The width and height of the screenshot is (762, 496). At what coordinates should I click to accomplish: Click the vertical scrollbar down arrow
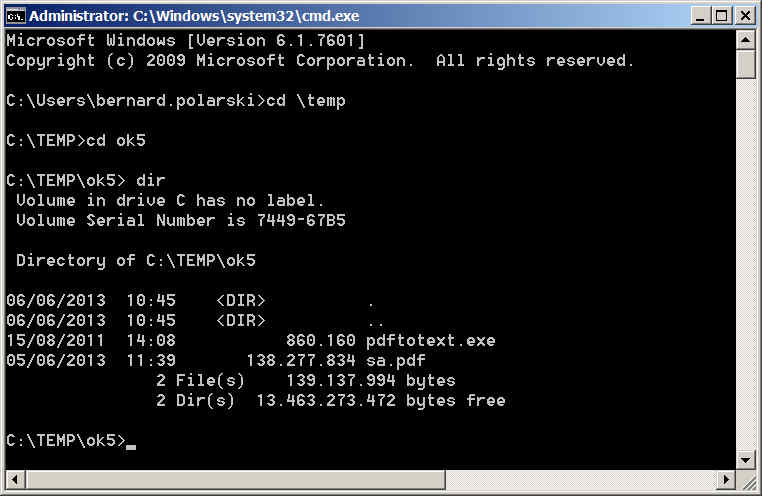click(x=745, y=458)
